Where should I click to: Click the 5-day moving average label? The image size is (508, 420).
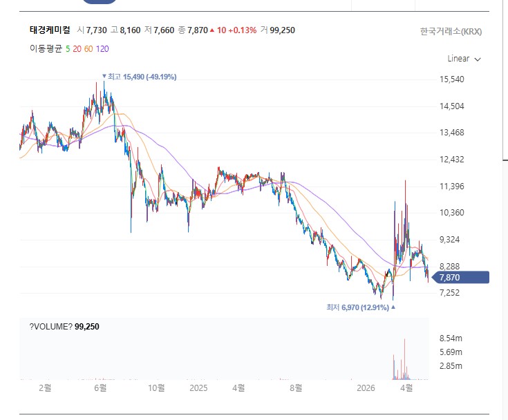(68, 49)
